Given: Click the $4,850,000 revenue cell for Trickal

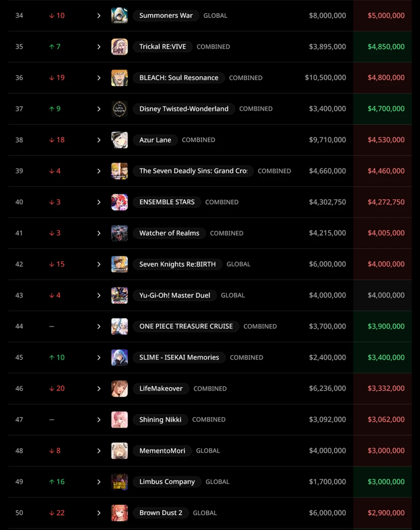Looking at the screenshot, I should [386, 47].
